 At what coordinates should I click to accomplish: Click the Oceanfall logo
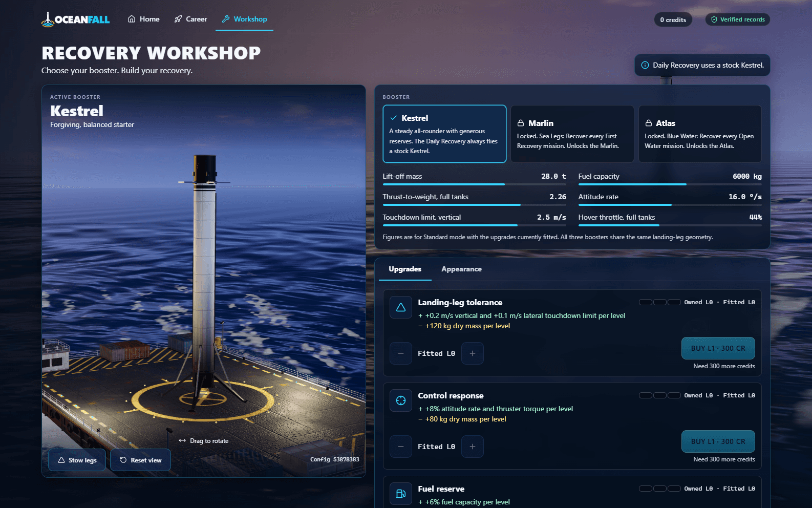(76, 19)
